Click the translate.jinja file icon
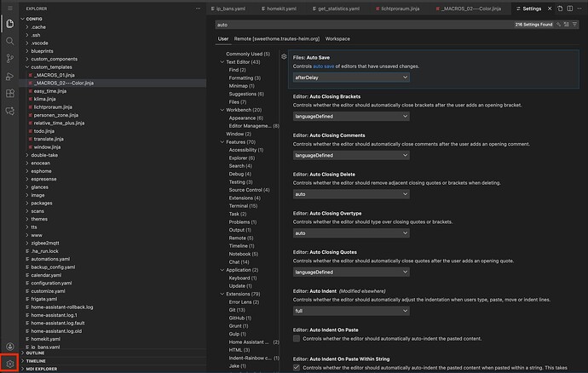The height and width of the screenshot is (373, 588). pos(31,139)
